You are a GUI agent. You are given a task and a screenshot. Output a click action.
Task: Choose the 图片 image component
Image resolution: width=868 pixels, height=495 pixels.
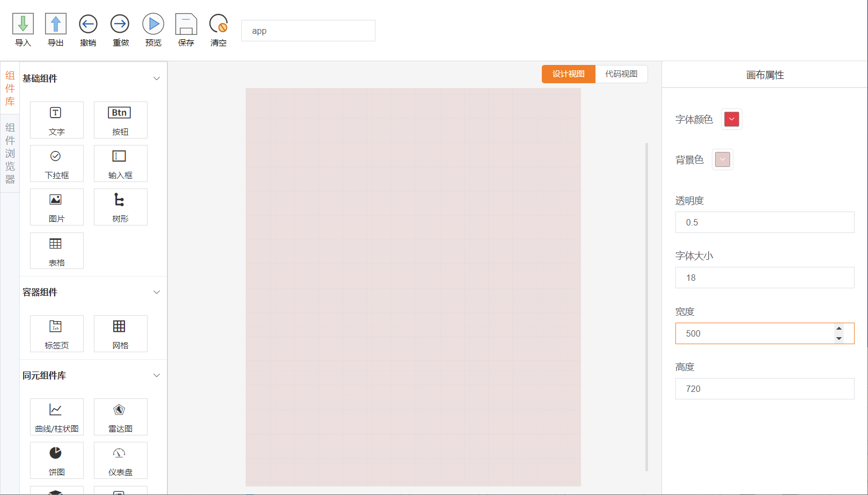pos(57,207)
